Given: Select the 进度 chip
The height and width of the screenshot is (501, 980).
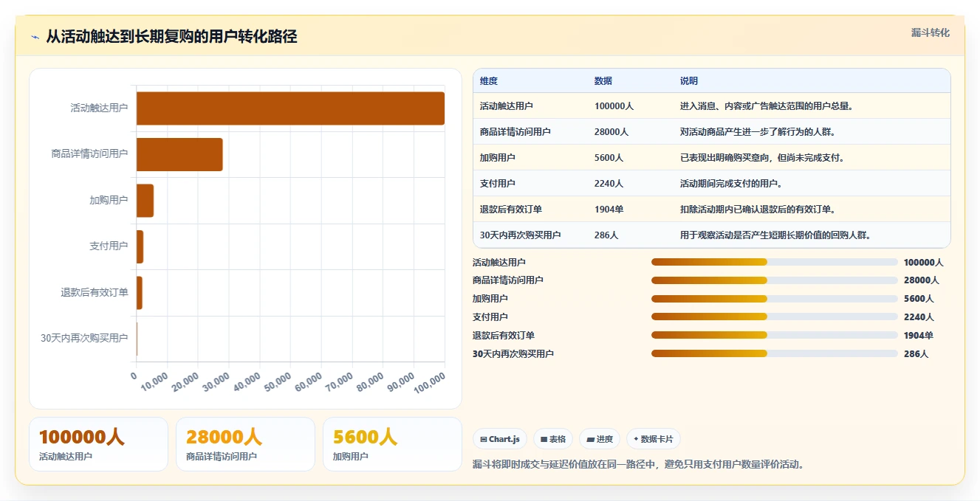Looking at the screenshot, I should pyautogui.click(x=600, y=439).
